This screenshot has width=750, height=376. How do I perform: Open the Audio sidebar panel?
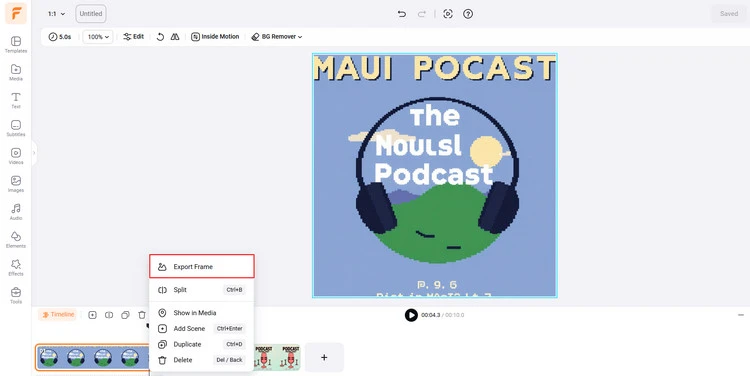point(16,212)
